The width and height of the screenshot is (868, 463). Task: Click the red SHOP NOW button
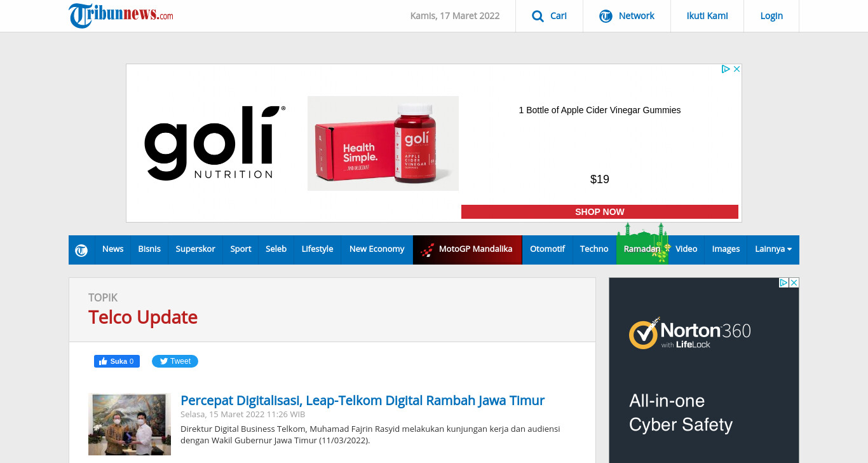[x=600, y=212]
